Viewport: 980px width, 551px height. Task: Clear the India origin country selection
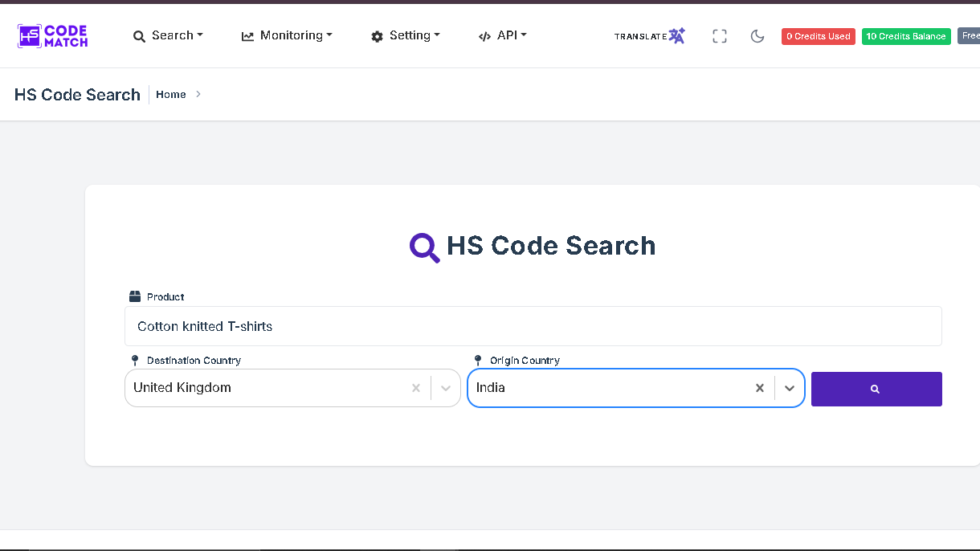pyautogui.click(x=759, y=388)
